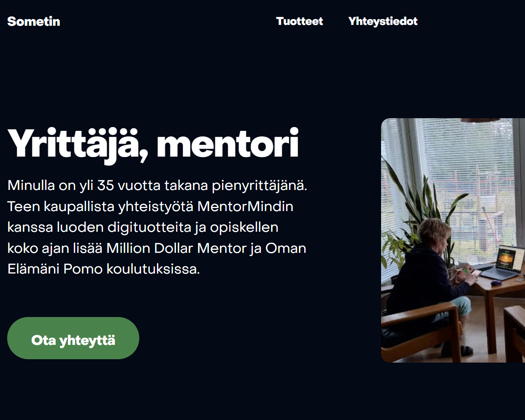Screen dimensions: 525x420
Task: Click the window blinds in the photo
Action: point(464,169)
